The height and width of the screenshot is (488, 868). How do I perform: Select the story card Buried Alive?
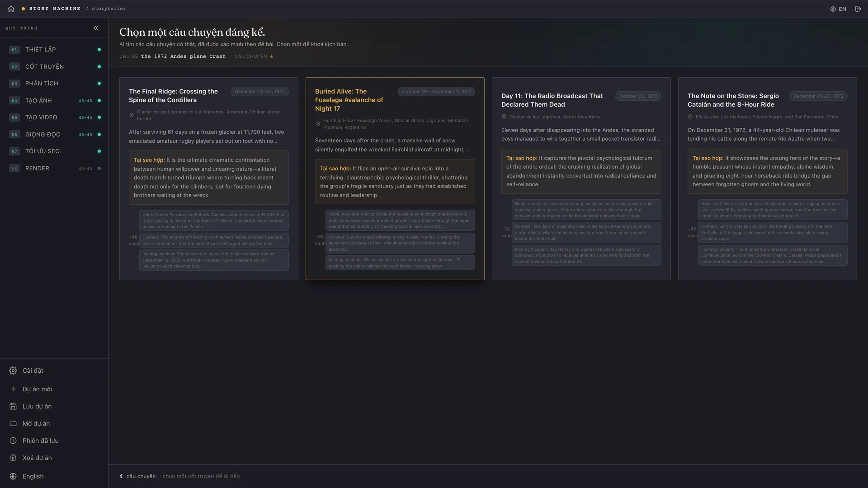point(395,178)
